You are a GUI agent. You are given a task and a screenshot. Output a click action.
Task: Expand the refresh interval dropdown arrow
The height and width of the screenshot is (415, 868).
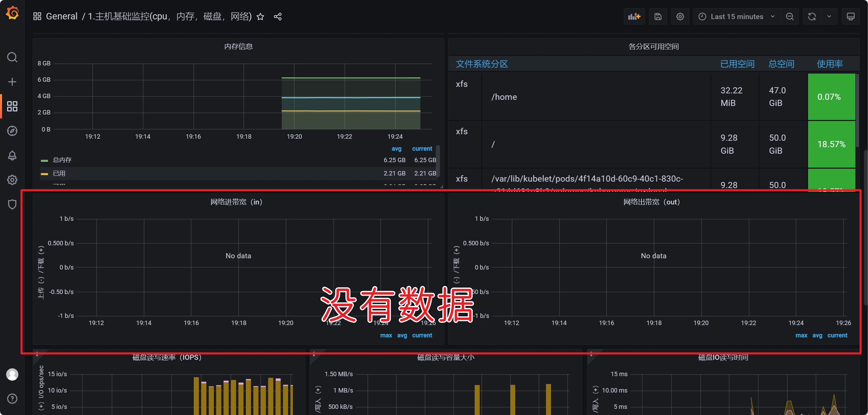[x=829, y=16]
